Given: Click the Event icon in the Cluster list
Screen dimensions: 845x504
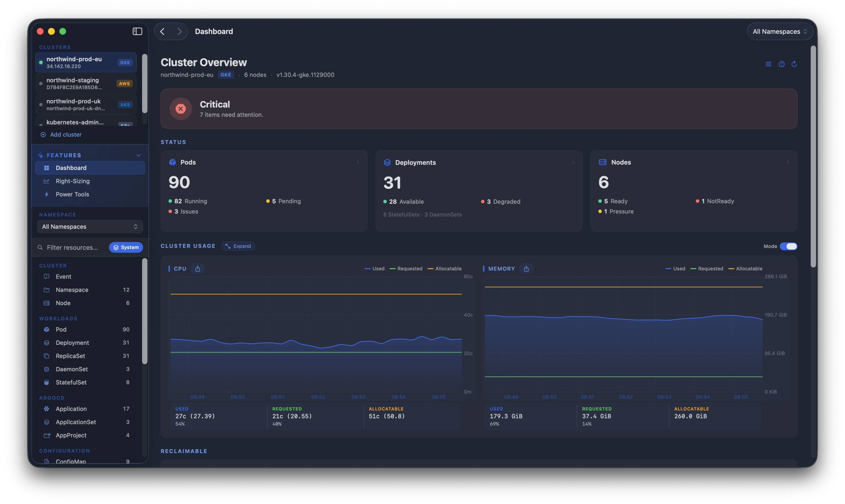Looking at the screenshot, I should click(47, 276).
